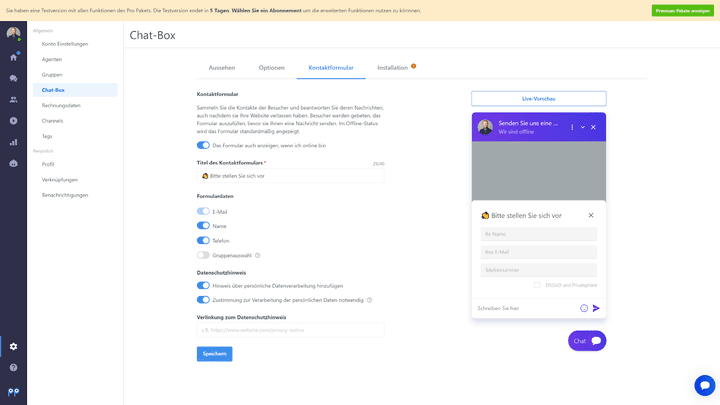This screenshot has width=720, height=405.
Task: Toggle the E-Mail form field switch
Action: coord(203,211)
